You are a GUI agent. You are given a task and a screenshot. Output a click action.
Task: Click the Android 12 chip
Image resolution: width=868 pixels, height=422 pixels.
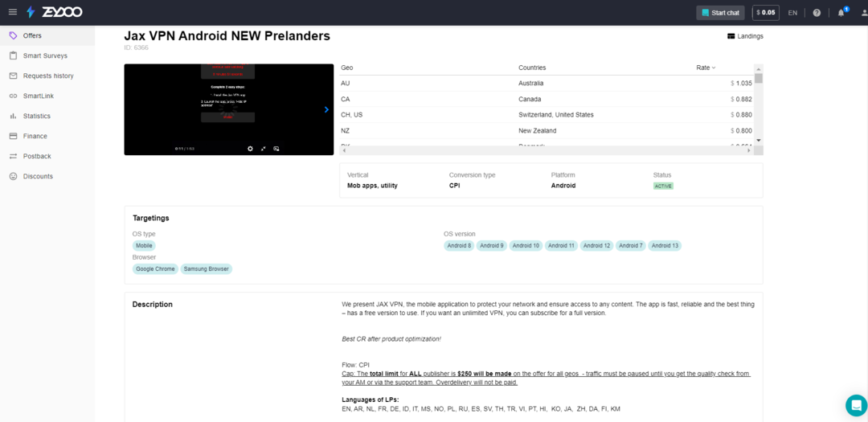(596, 245)
